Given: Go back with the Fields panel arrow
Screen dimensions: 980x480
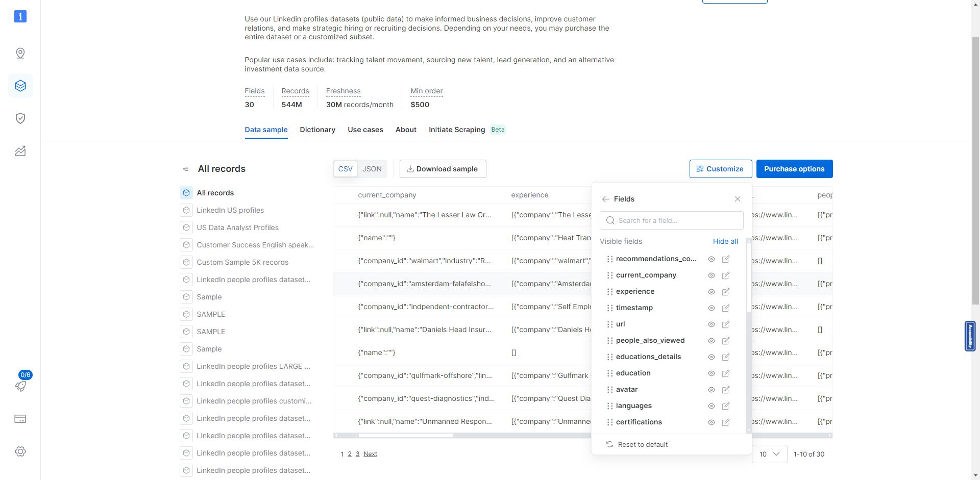Looking at the screenshot, I should [606, 199].
